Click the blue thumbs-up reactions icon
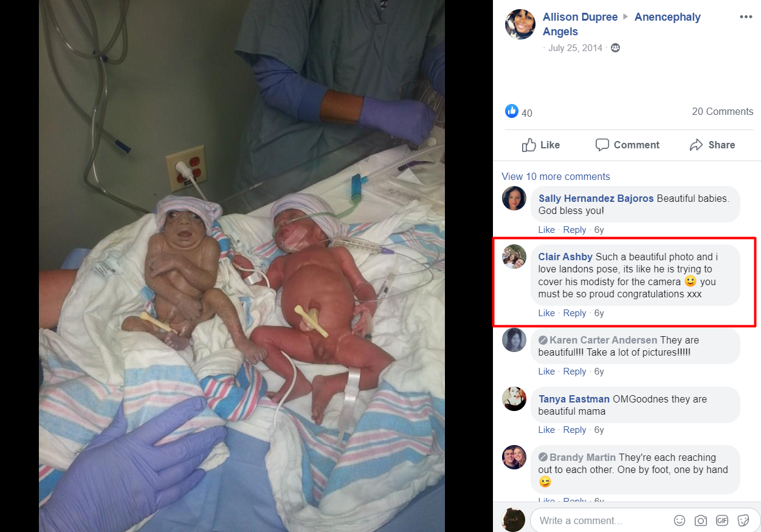The height and width of the screenshot is (532, 761). (512, 111)
